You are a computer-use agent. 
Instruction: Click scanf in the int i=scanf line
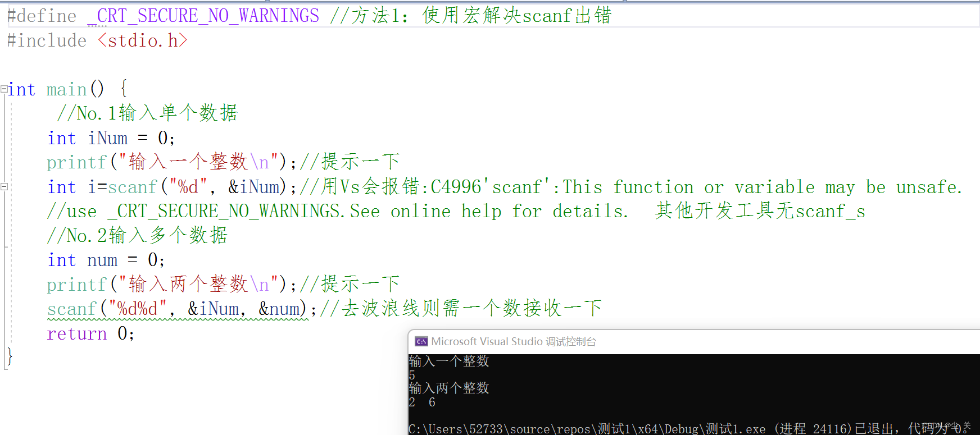132,187
